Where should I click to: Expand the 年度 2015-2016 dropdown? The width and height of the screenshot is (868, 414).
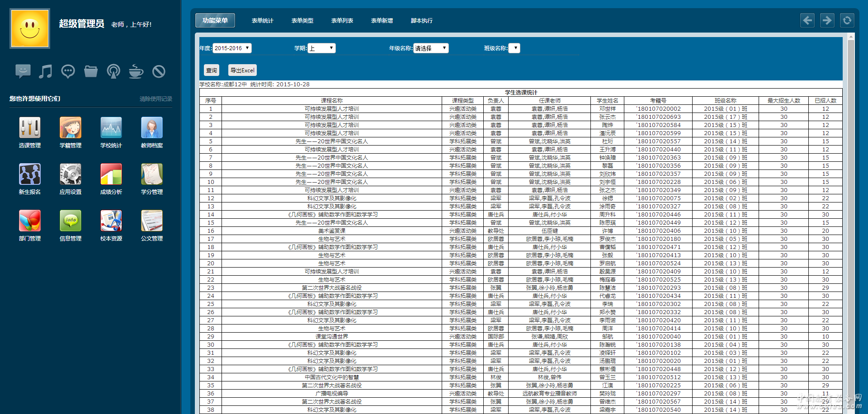coord(232,48)
